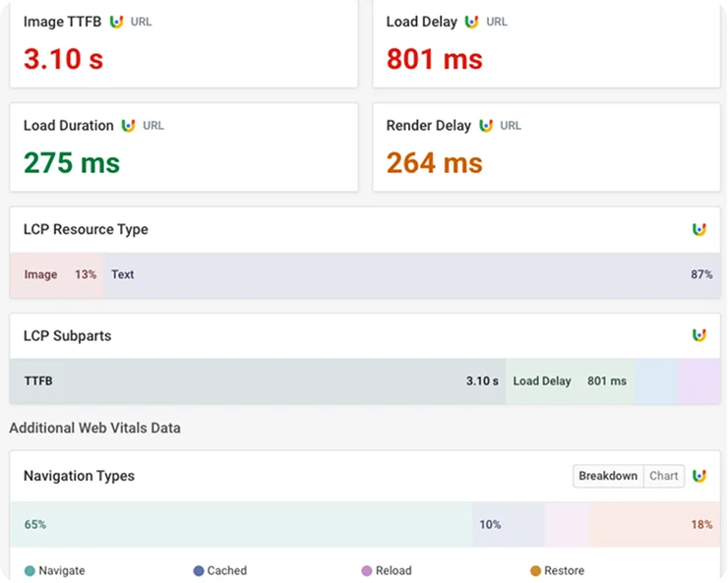The height and width of the screenshot is (583, 728).
Task: Toggle the Reload legend entry
Action: click(387, 570)
